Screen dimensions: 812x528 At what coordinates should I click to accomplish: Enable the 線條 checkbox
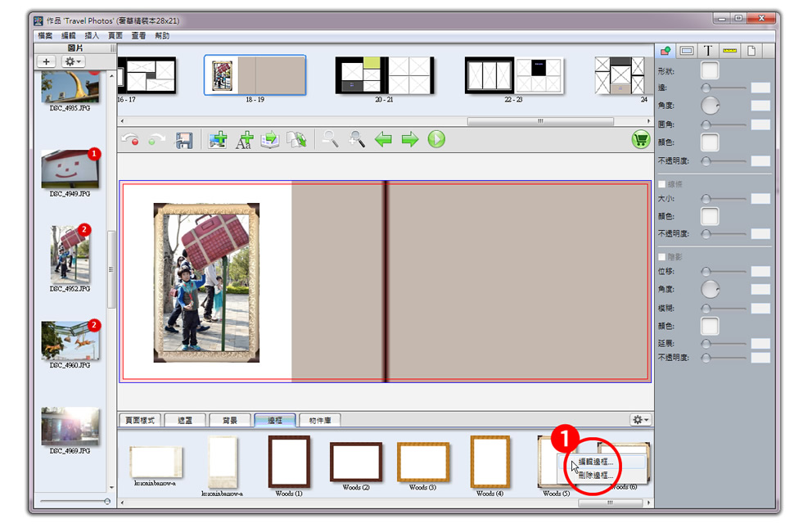662,184
